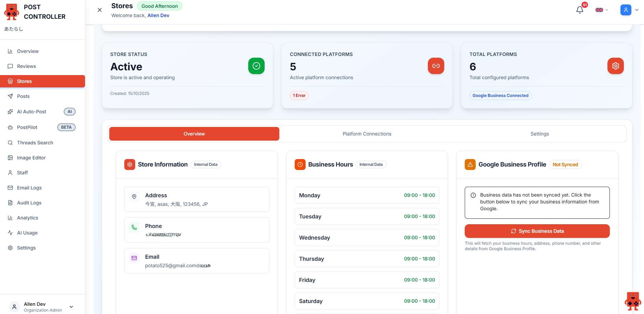Open the notifications bell
The width and height of the screenshot is (644, 314).
click(579, 10)
